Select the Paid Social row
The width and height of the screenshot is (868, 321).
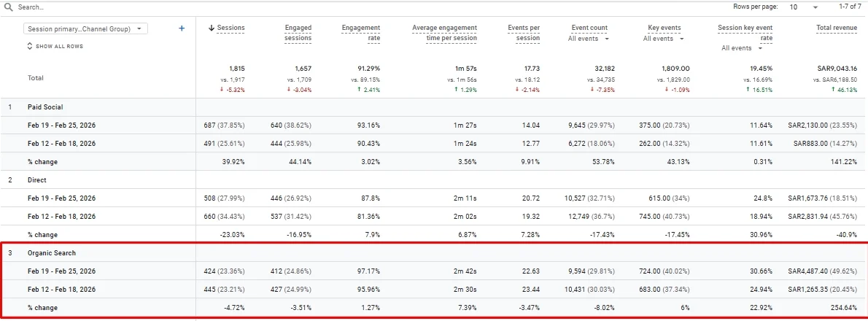pos(433,107)
